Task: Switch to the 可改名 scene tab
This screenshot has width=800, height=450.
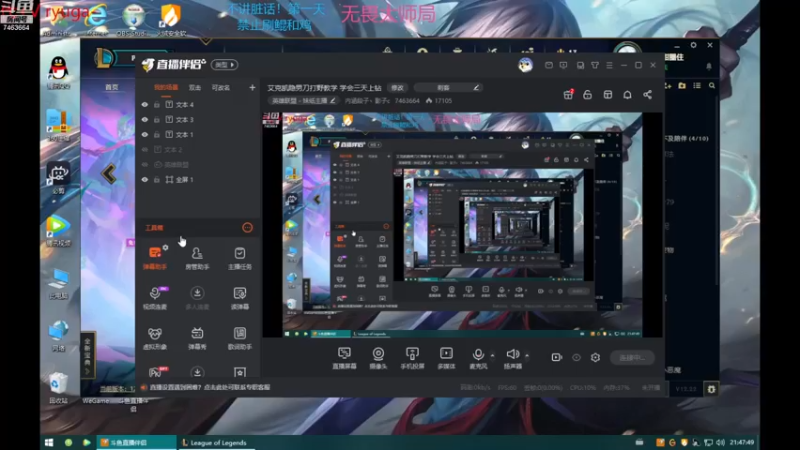Action: pos(221,88)
